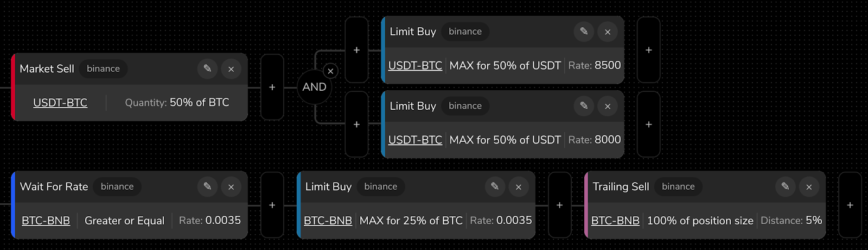This screenshot has height=250, width=868.
Task: Add a step after Wait For Rate
Action: point(272,205)
